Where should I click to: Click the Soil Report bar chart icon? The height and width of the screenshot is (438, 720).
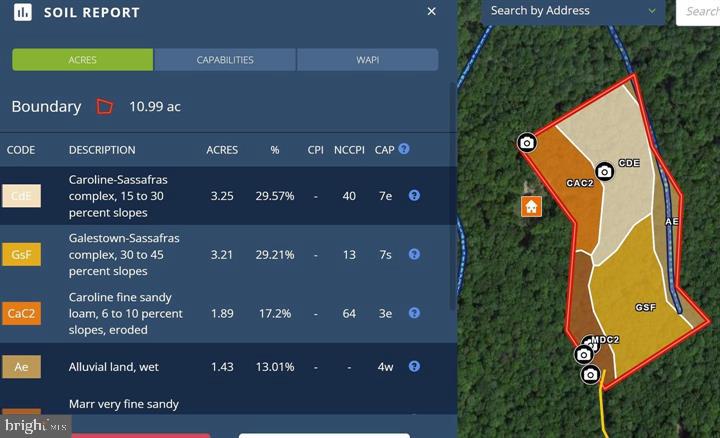point(22,13)
